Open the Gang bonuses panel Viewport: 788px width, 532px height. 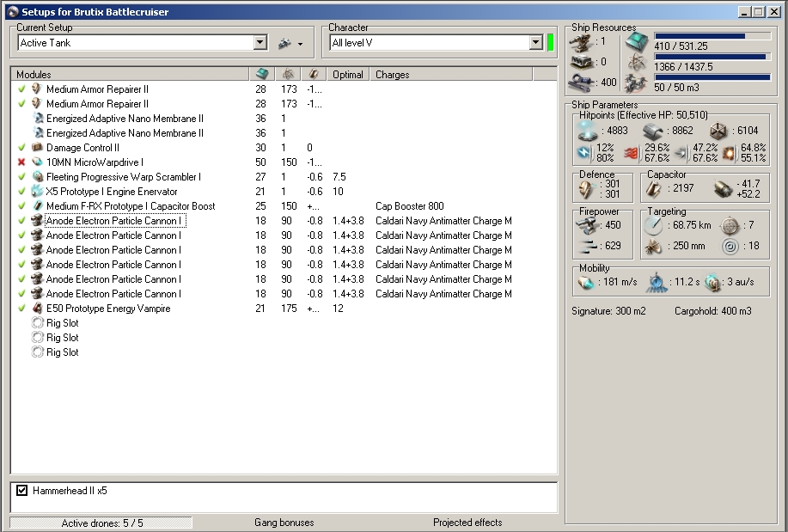pos(284,523)
